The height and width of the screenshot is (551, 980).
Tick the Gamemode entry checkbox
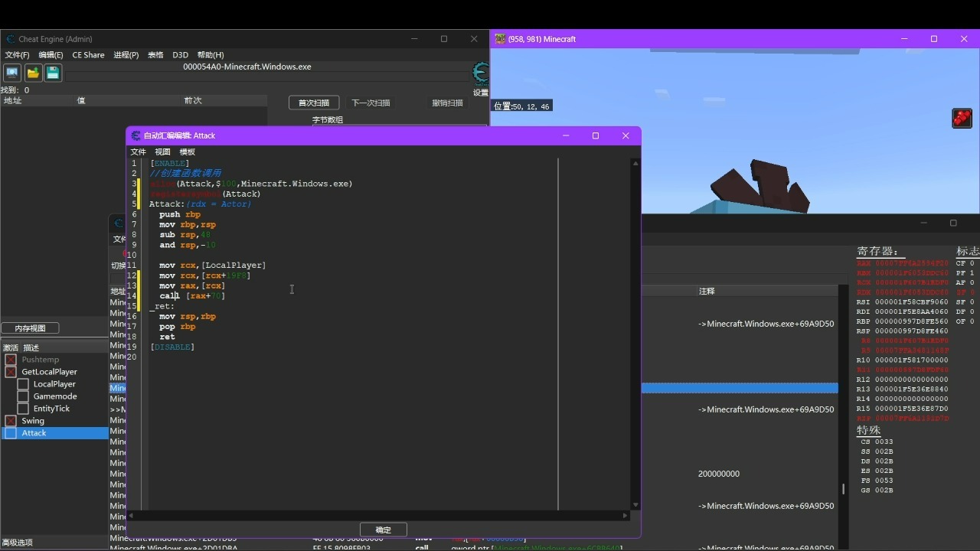coord(23,396)
